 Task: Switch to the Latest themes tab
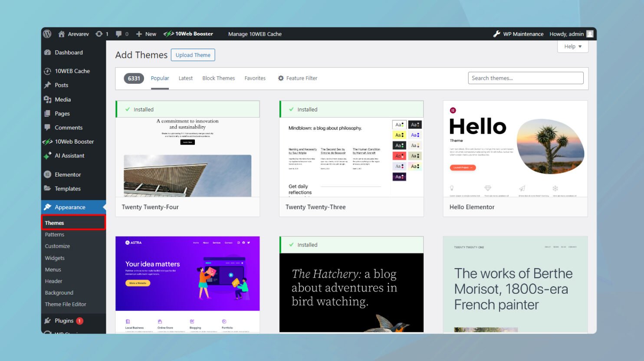pos(185,78)
